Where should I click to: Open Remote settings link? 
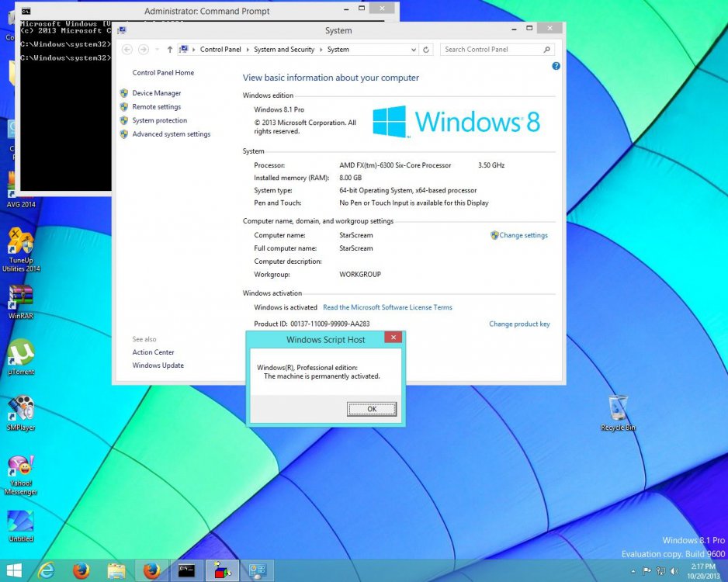(x=157, y=107)
